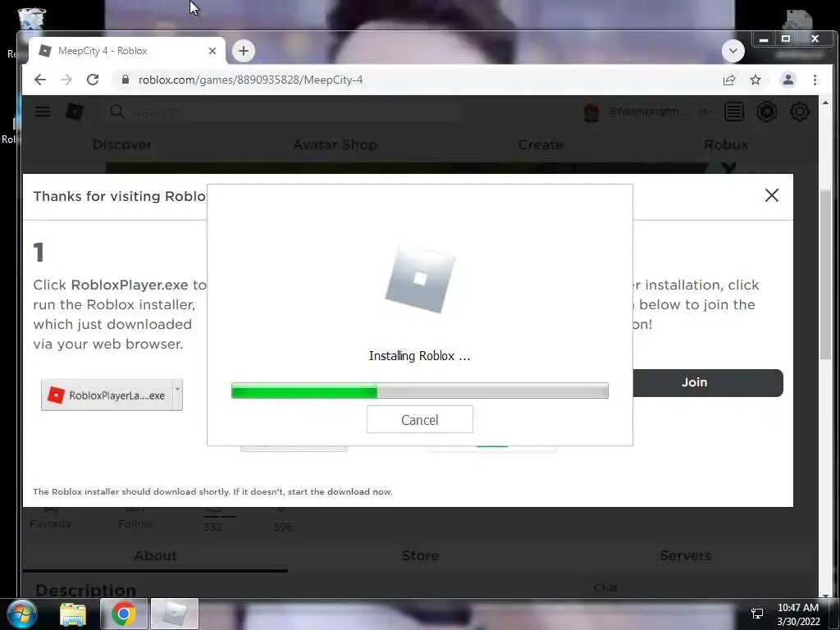The height and width of the screenshot is (630, 840).
Task: View site security lock information
Action: 126,80
